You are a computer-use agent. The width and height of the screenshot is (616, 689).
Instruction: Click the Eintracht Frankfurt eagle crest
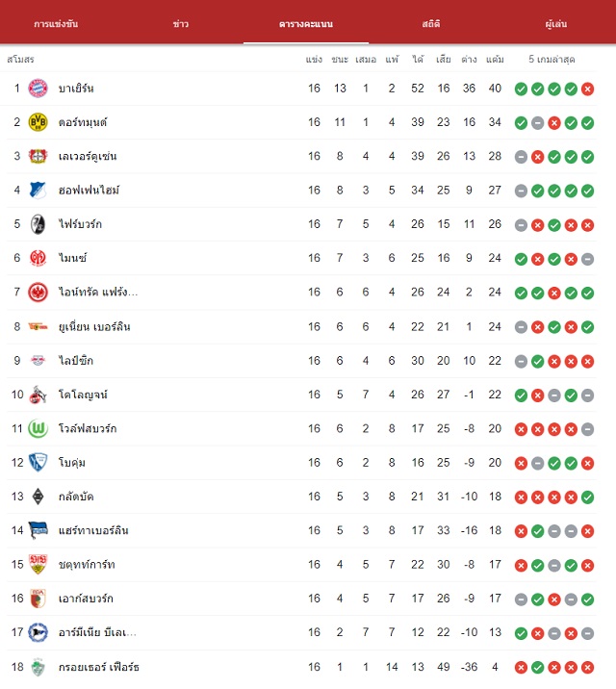(x=38, y=293)
